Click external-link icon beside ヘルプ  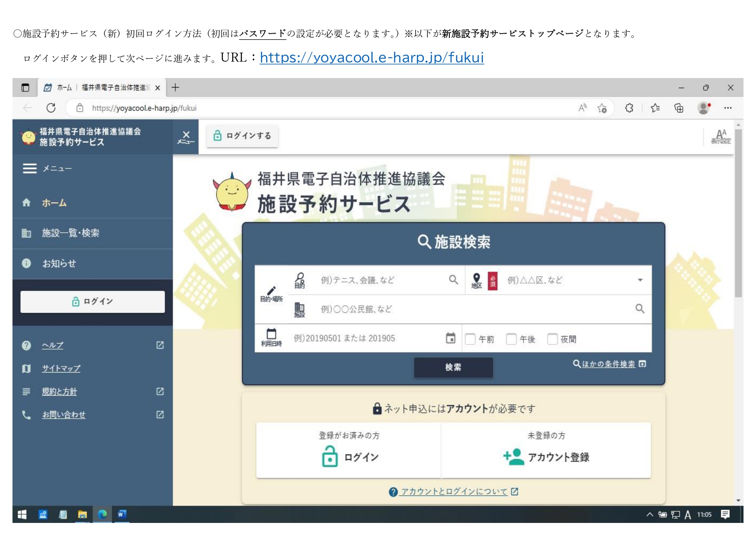click(160, 345)
